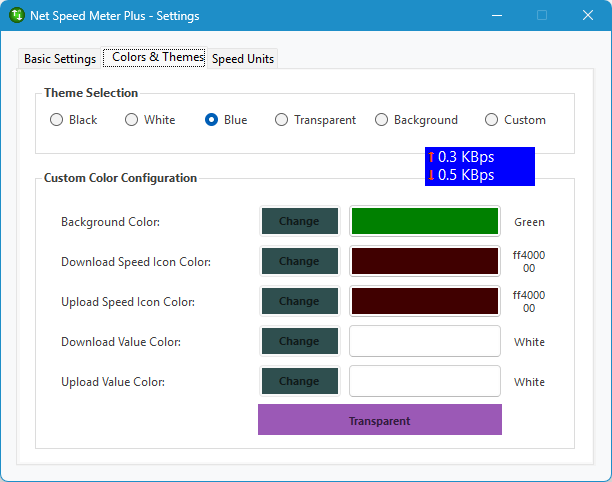
Task: Switch to the Speed Units tab
Action: click(243, 59)
